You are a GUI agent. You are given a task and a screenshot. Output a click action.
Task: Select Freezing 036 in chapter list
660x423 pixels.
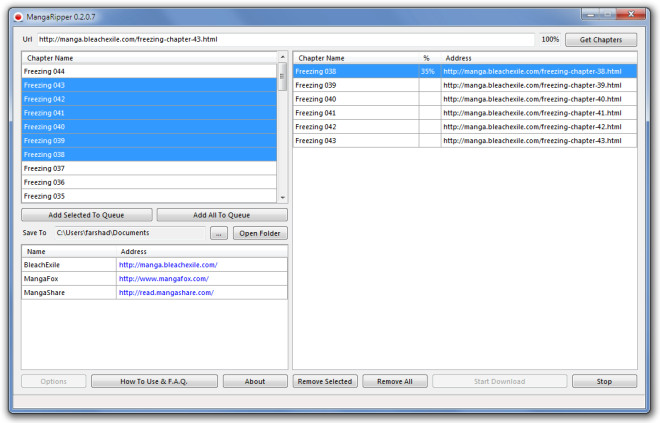149,183
